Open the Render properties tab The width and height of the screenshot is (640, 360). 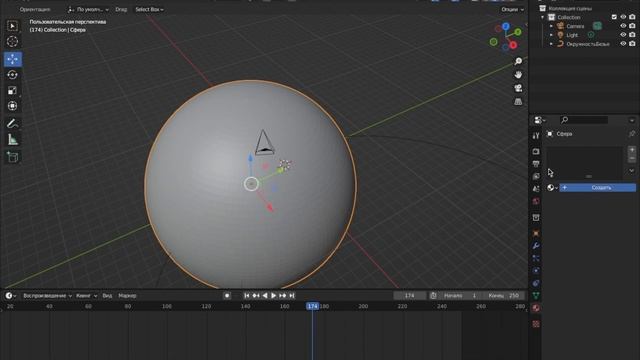point(536,151)
